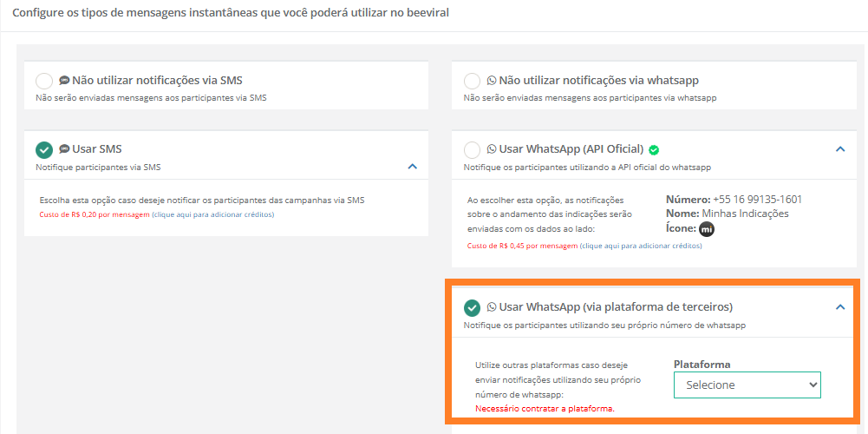Image resolution: width=868 pixels, height=434 pixels.
Task: Click WhatsApp icon beside "Não utilizar notificações via whatsapp"
Action: point(492,81)
